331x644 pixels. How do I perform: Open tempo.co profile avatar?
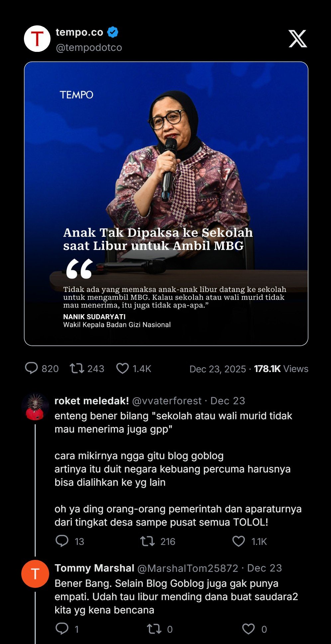click(x=37, y=39)
